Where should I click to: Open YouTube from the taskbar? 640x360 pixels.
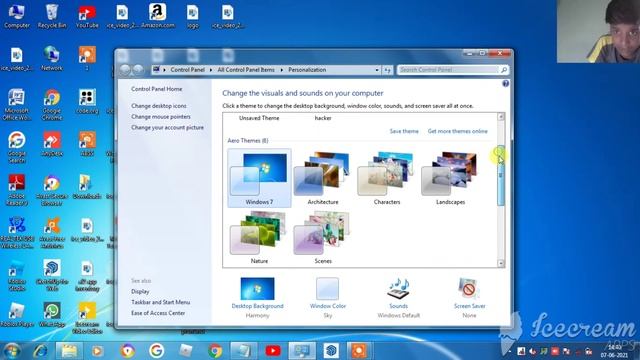273,351
